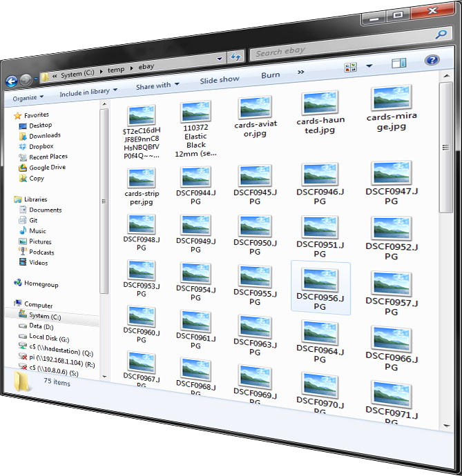Open the Podcasts library

41,252
